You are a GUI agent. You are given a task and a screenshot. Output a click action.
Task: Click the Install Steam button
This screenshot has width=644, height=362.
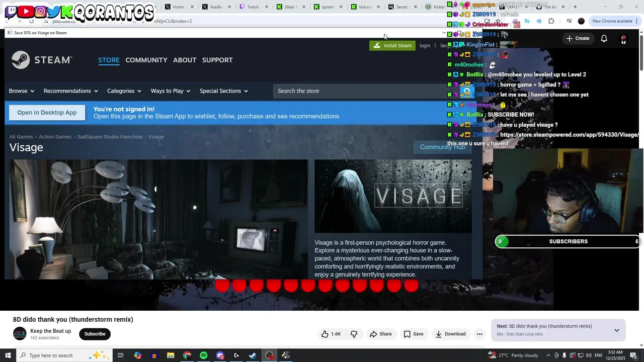(392, 46)
